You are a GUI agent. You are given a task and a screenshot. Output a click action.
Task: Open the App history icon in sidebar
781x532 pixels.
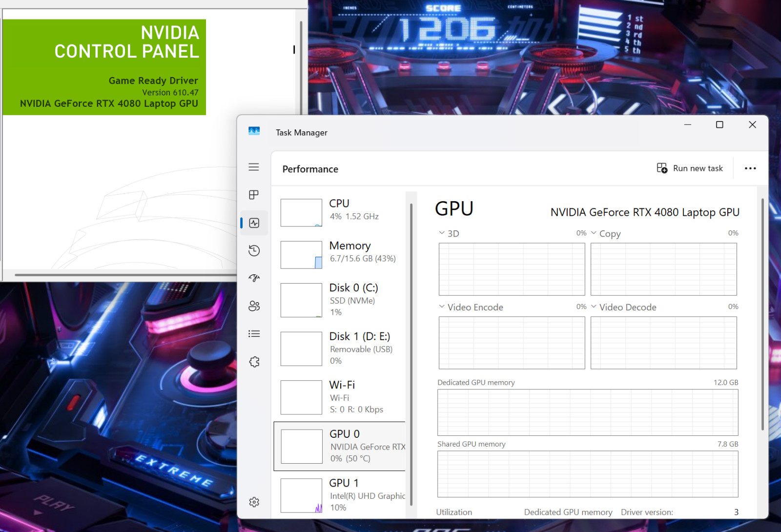pos(254,251)
